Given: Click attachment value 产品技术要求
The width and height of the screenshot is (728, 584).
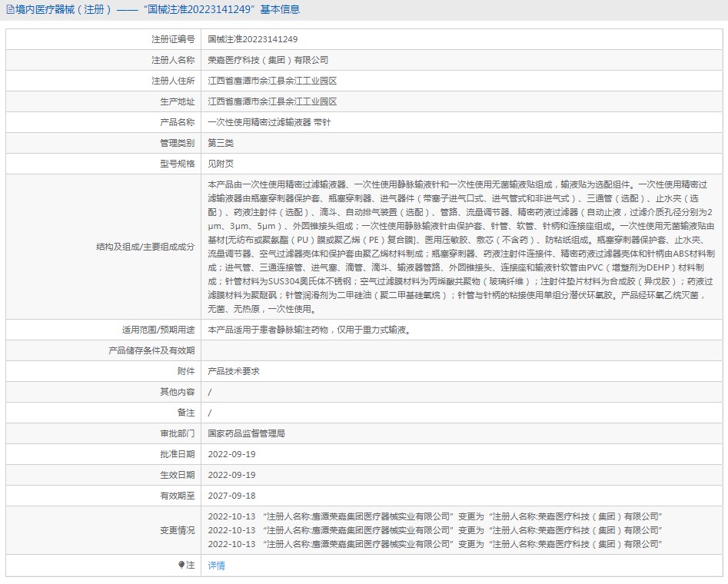Looking at the screenshot, I should coord(234,371).
